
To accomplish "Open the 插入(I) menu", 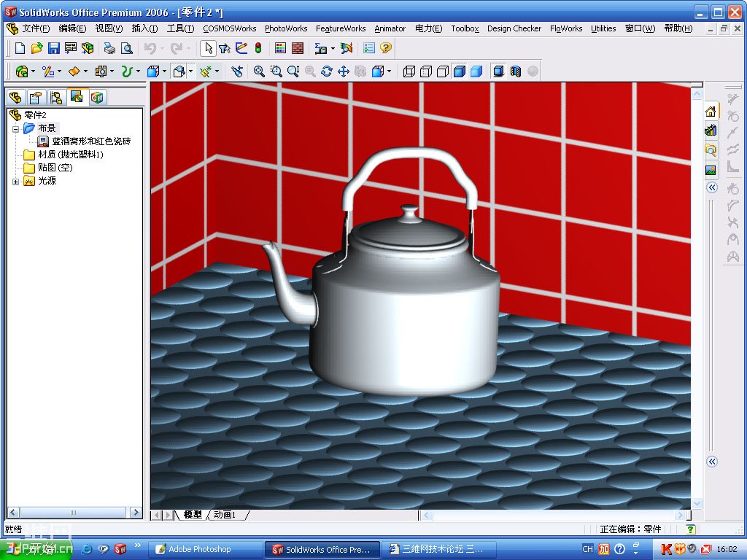I will [x=145, y=28].
